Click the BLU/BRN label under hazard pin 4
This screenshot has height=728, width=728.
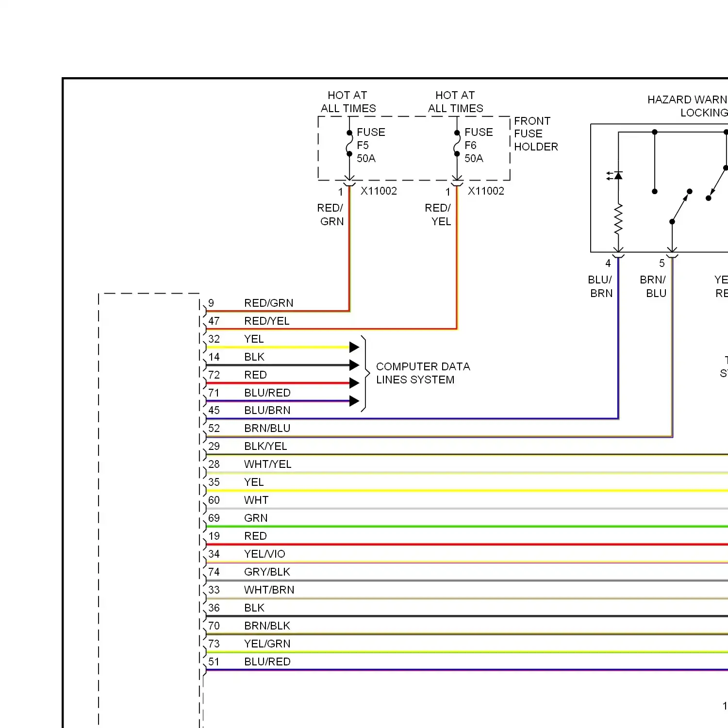pos(600,286)
